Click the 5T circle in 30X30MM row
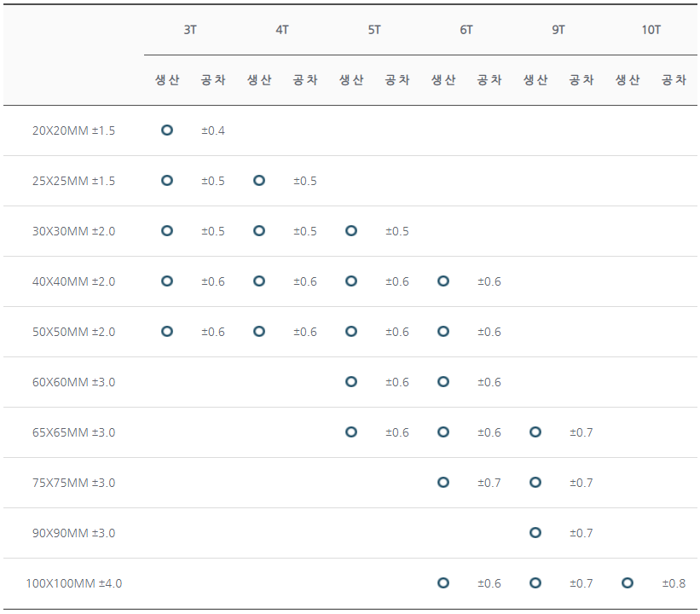The width and height of the screenshot is (700, 614). coord(351,231)
